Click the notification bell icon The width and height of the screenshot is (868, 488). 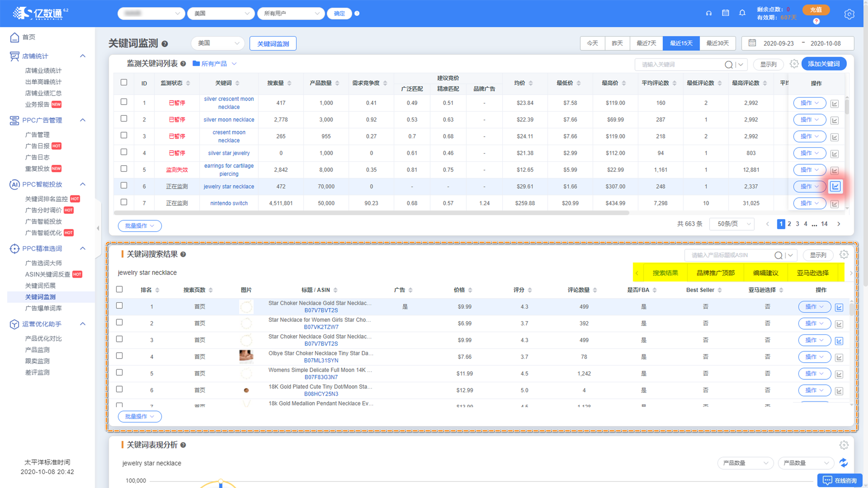click(742, 13)
